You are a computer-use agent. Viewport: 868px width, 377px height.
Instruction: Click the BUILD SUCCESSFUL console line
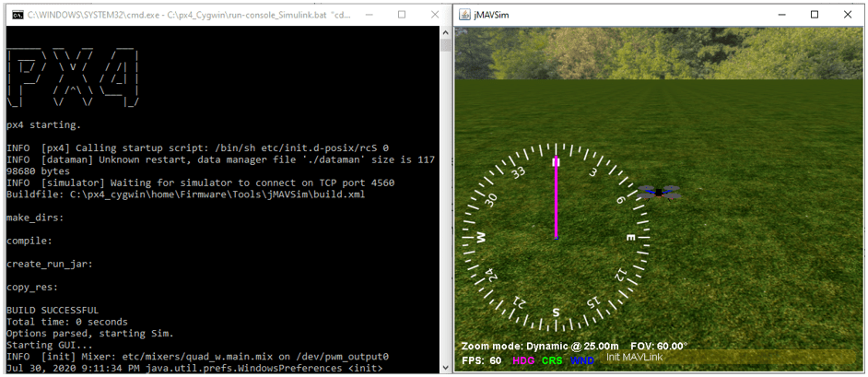53,310
